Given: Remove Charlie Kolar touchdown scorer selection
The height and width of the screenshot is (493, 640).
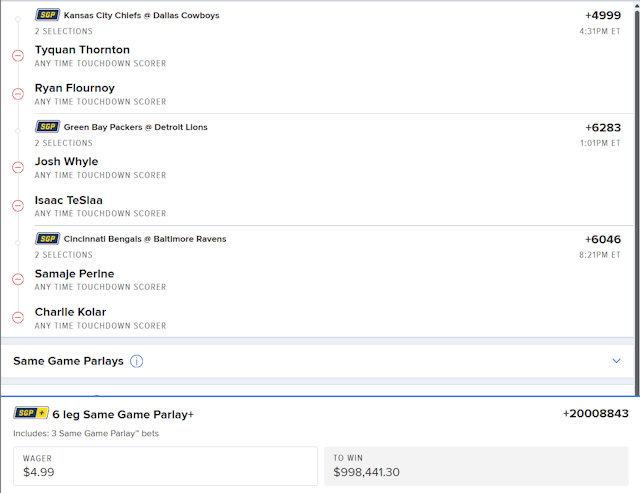Looking at the screenshot, I should 17,318.
